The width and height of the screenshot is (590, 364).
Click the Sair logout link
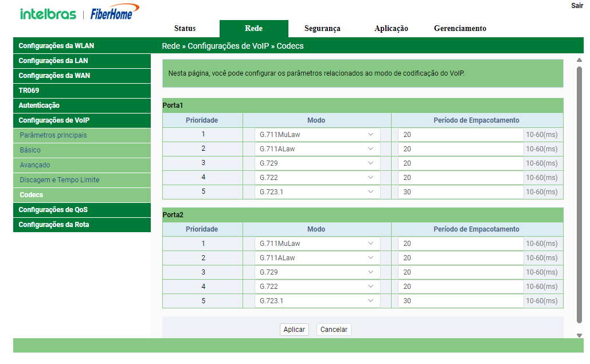point(577,6)
